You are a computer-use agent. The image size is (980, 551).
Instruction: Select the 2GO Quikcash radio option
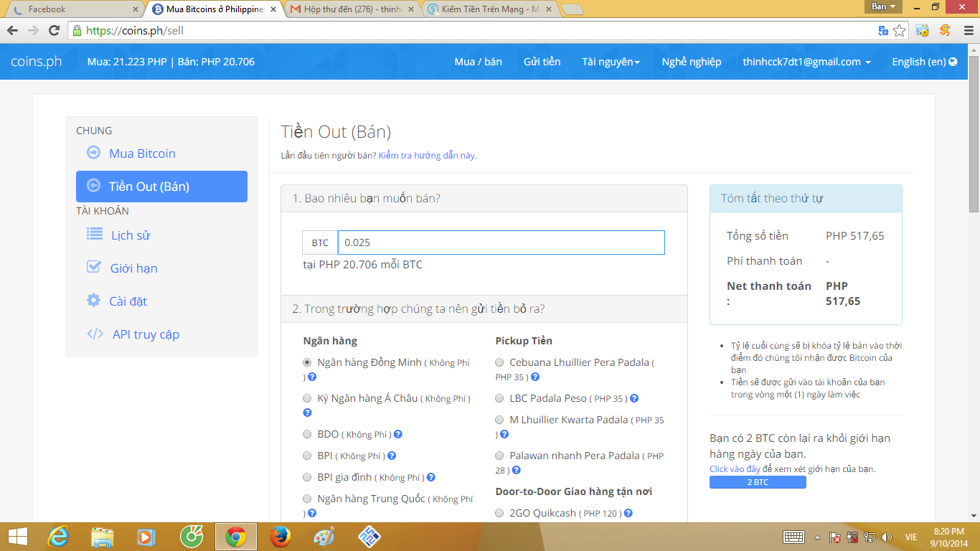pos(500,513)
